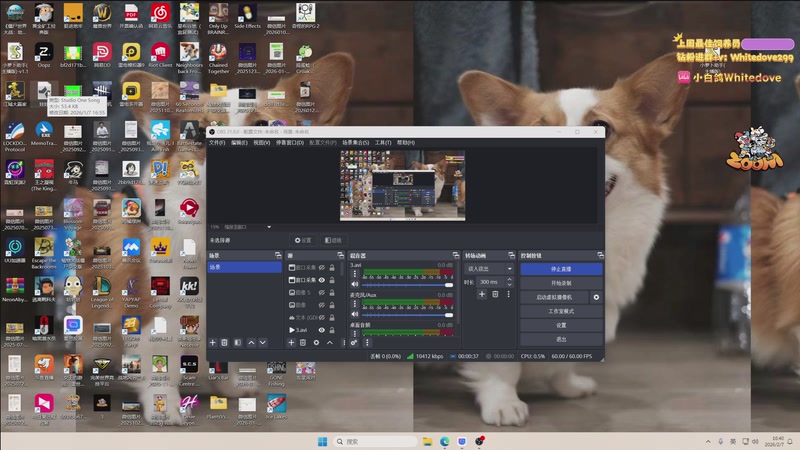Open the 麦克风/Aux mixer options menu
The height and width of the screenshot is (450, 800).
pyautogui.click(x=355, y=304)
